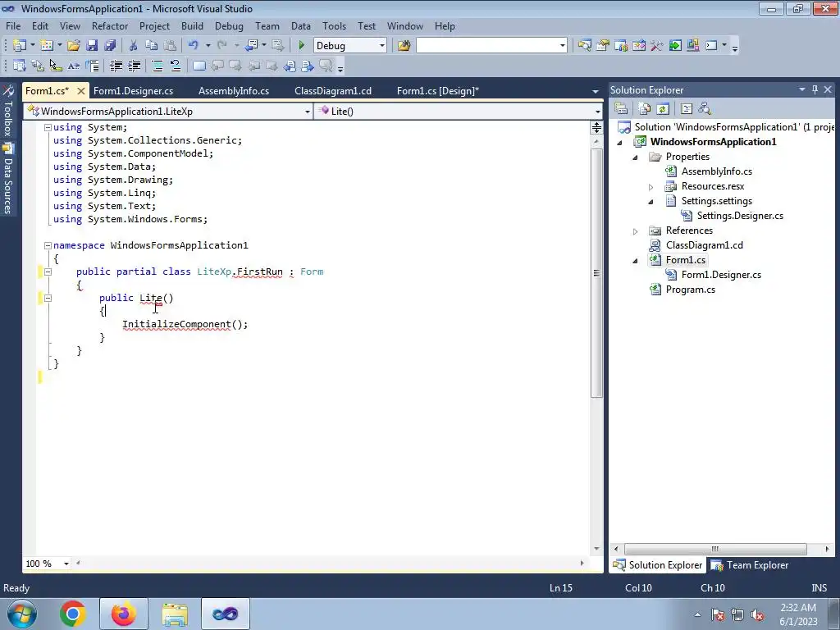Open the Toolbox side panel tab
The image size is (840, 630).
tap(8, 112)
